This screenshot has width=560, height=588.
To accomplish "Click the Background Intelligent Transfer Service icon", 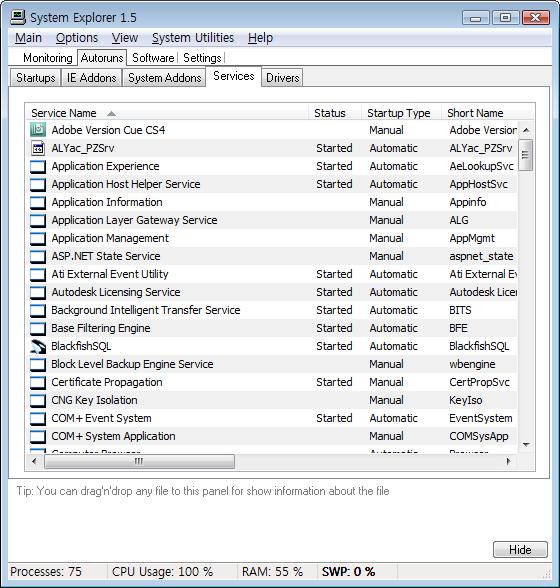I will [38, 310].
